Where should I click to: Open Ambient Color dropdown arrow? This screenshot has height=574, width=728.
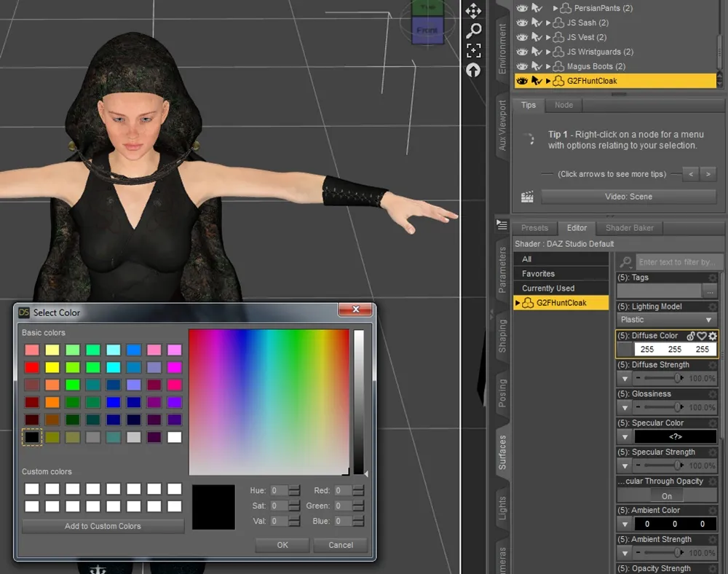(x=625, y=524)
